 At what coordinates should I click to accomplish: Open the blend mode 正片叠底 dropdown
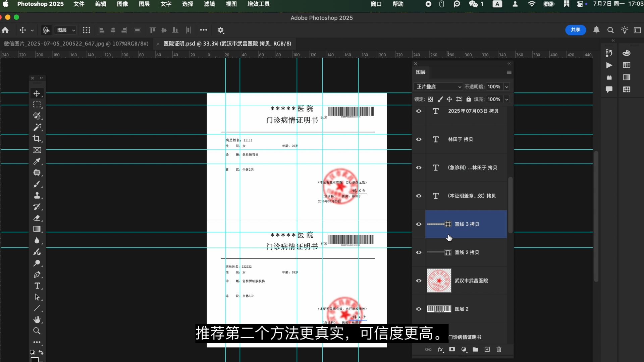(x=438, y=86)
